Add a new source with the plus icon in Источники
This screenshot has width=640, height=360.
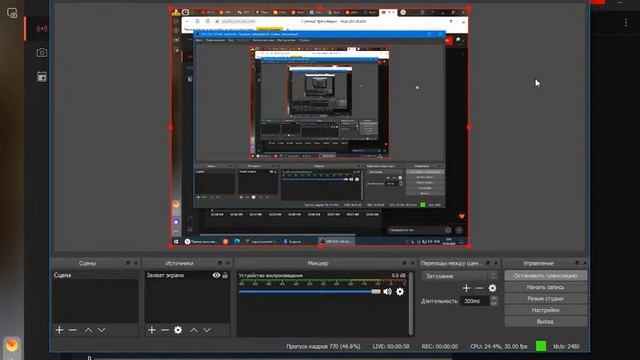[152, 330]
